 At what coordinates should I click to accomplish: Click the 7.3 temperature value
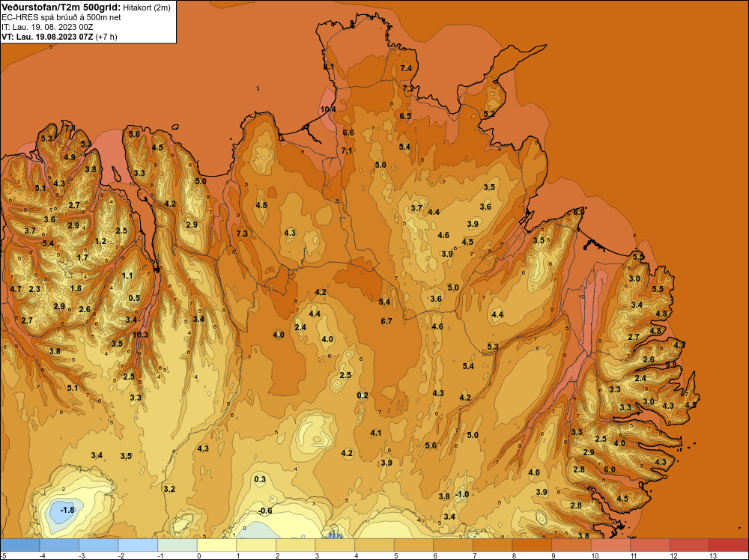[242, 234]
